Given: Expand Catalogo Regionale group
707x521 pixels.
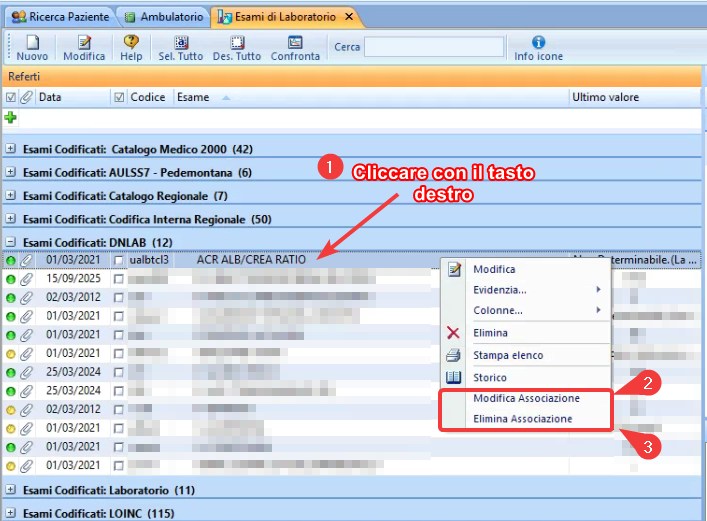Looking at the screenshot, I should (x=10, y=195).
